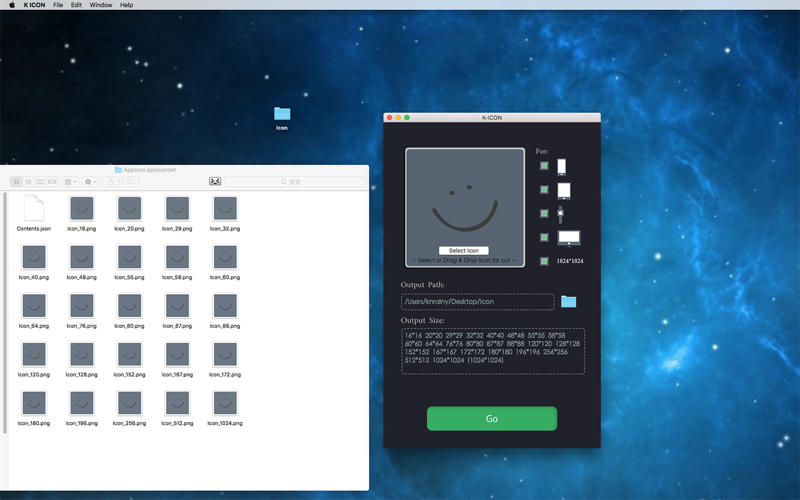Open the Apple menu
Screen dimensions: 800x500
point(12,5)
